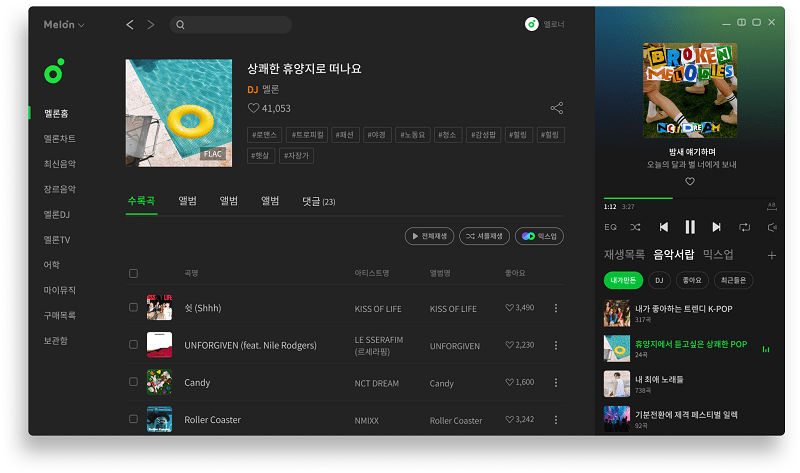Go back with the left arrow

pyautogui.click(x=130, y=24)
